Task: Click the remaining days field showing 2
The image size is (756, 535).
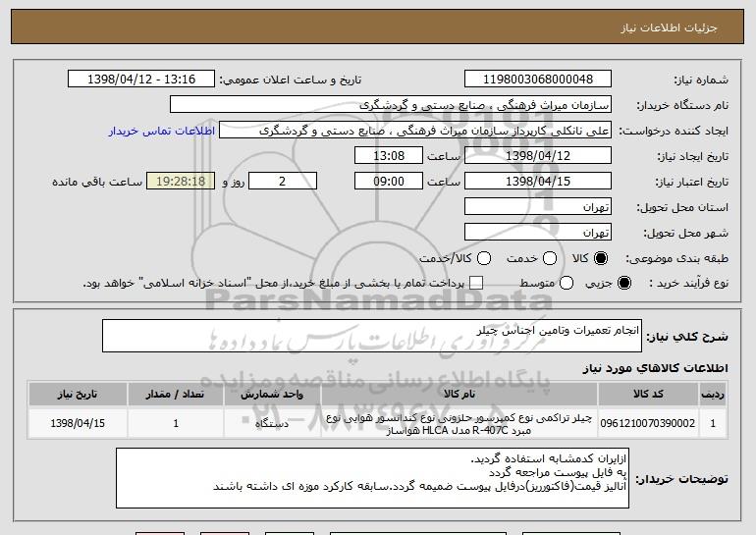Action: point(283,182)
